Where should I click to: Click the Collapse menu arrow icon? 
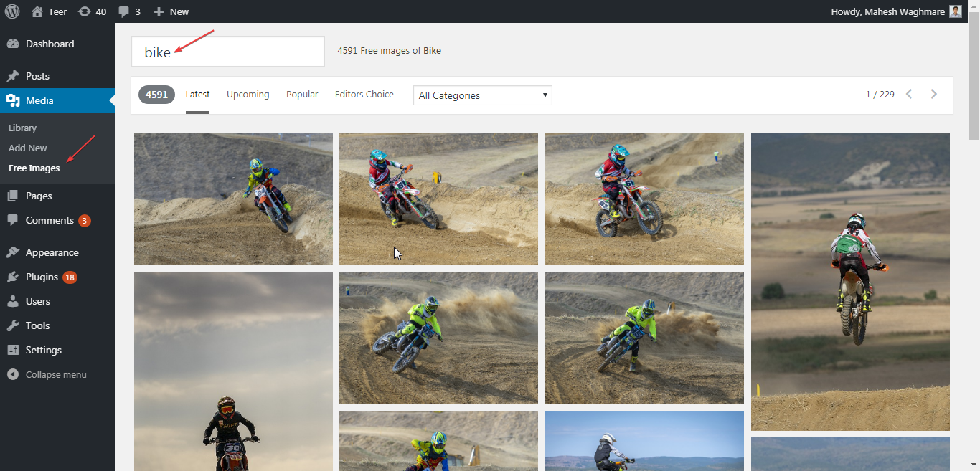[13, 374]
